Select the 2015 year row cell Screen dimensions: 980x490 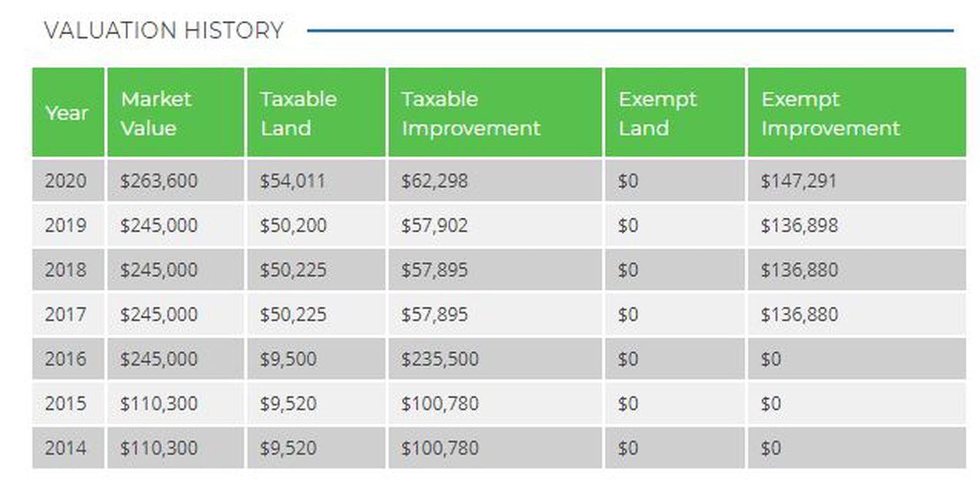tap(66, 404)
